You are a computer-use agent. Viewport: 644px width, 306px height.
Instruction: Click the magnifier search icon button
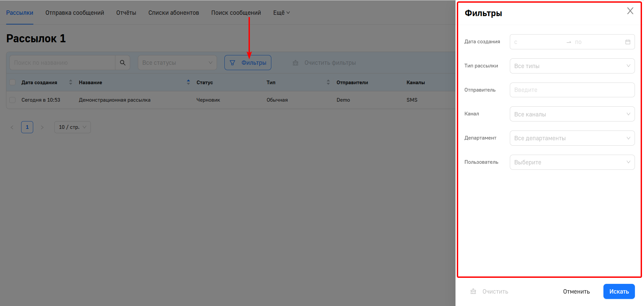tap(122, 63)
